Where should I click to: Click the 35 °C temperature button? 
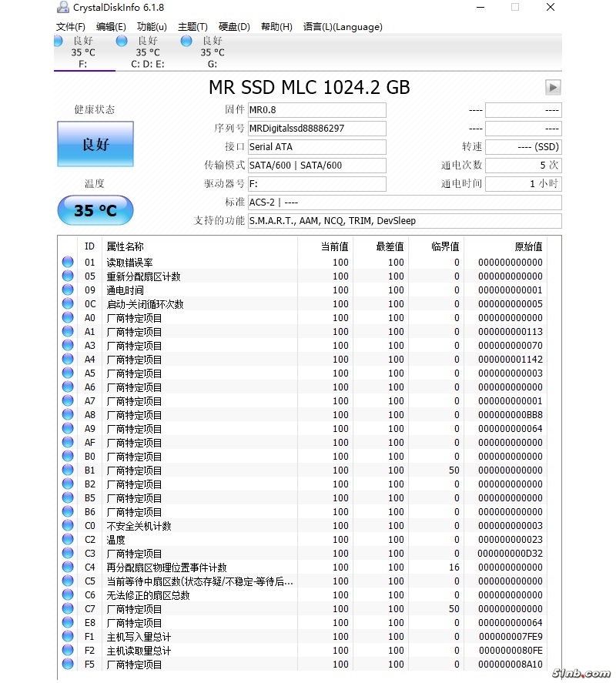tap(95, 210)
